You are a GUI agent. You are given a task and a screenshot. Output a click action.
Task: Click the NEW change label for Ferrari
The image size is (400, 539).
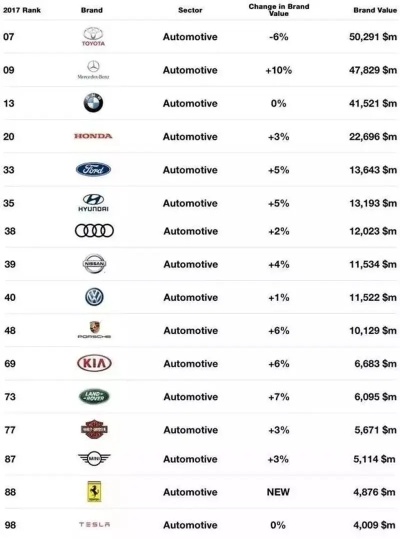278,492
